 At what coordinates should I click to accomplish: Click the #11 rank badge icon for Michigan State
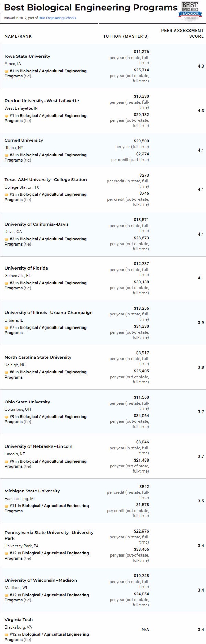[7, 506]
